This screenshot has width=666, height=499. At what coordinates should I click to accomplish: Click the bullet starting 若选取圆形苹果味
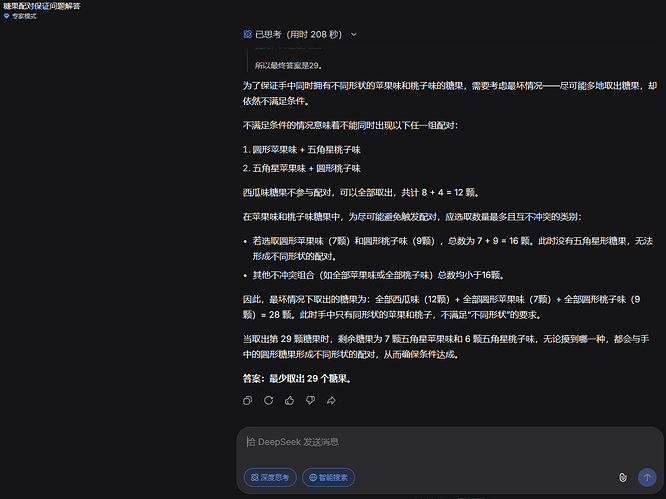click(452, 248)
